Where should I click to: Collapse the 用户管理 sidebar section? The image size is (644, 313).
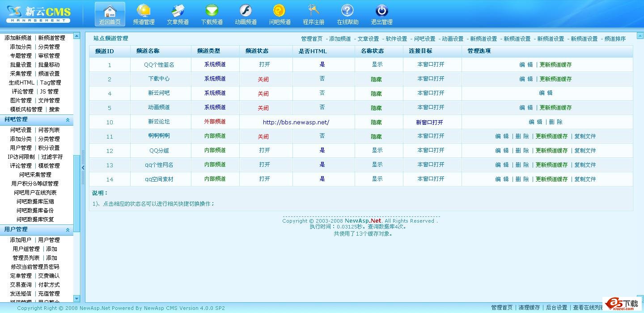[x=68, y=230]
